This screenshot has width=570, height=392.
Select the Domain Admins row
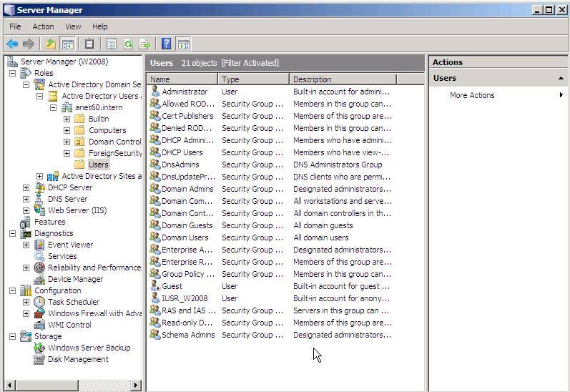[x=271, y=189]
